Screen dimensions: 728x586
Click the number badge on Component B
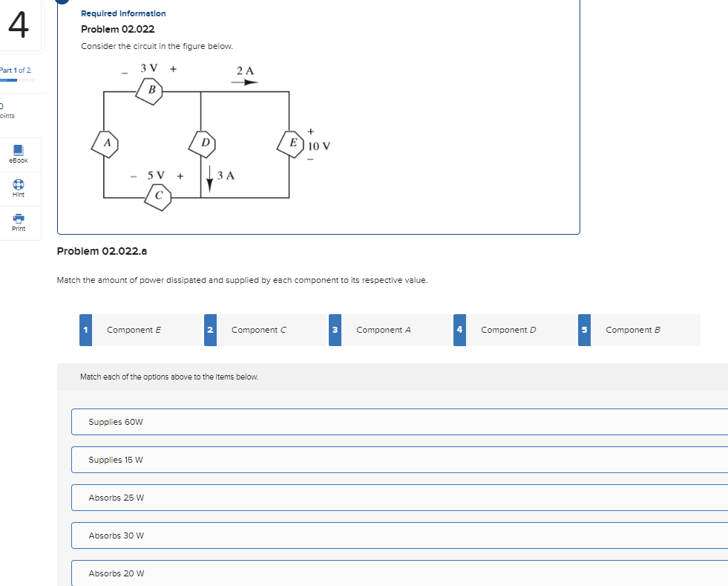[584, 329]
